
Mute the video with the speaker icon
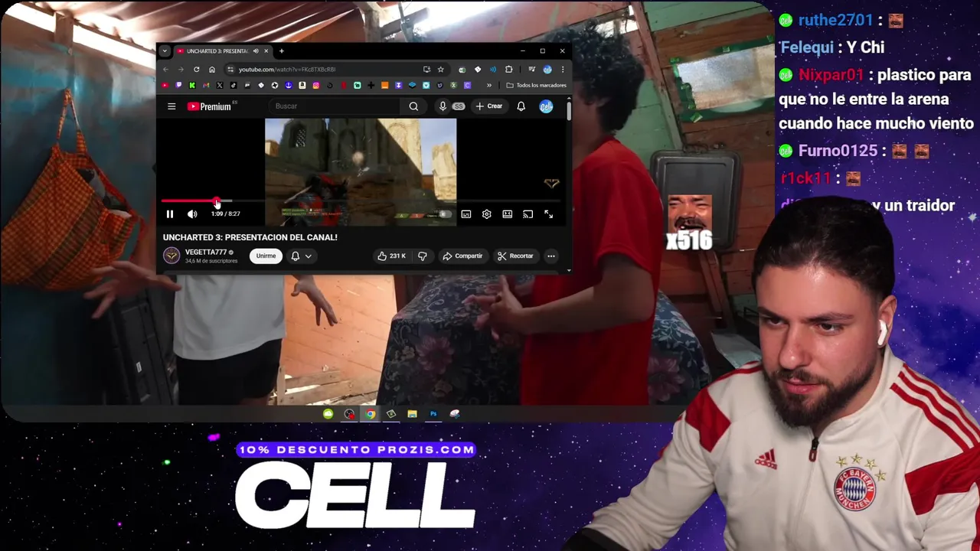[192, 214]
